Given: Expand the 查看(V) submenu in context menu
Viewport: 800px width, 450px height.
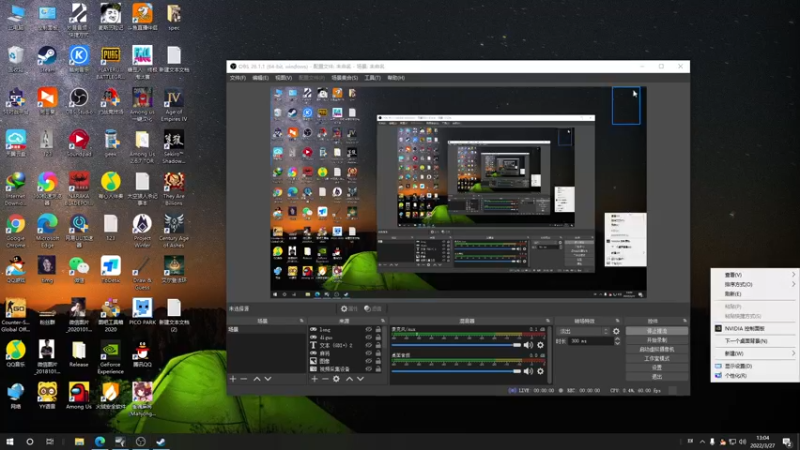Looking at the screenshot, I should [755, 274].
